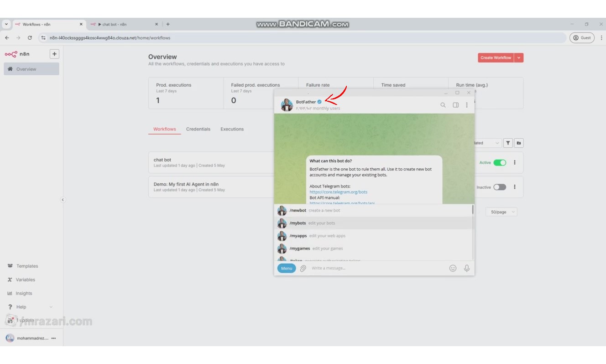Click the search icon in BotFather chat header
Viewport: 606px width, 364px height.
(443, 105)
